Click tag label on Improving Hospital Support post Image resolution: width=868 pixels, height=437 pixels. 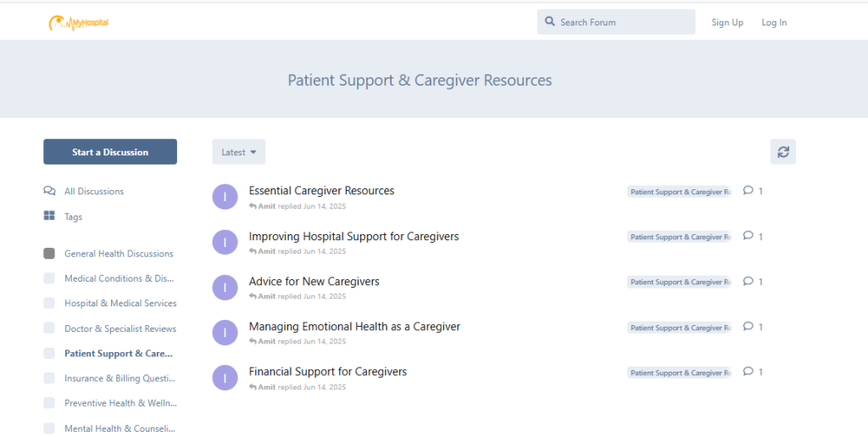(x=679, y=237)
